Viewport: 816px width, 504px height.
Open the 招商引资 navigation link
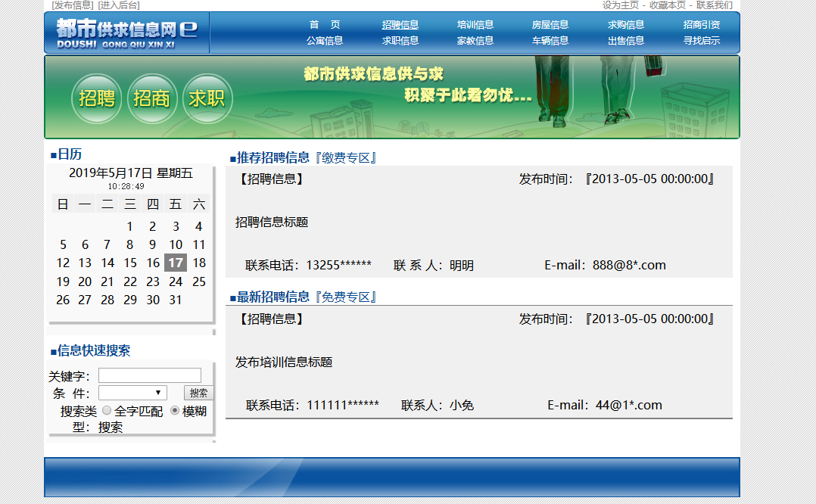tap(702, 24)
